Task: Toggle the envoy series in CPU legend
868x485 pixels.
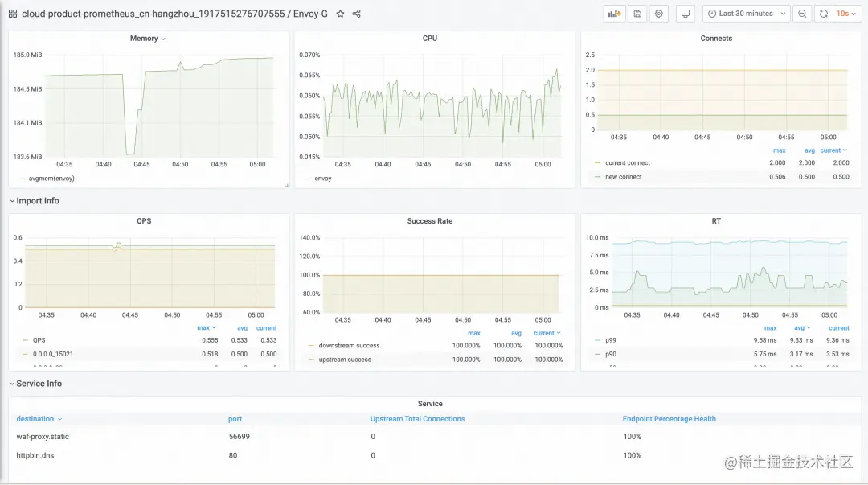Action: pyautogui.click(x=323, y=179)
